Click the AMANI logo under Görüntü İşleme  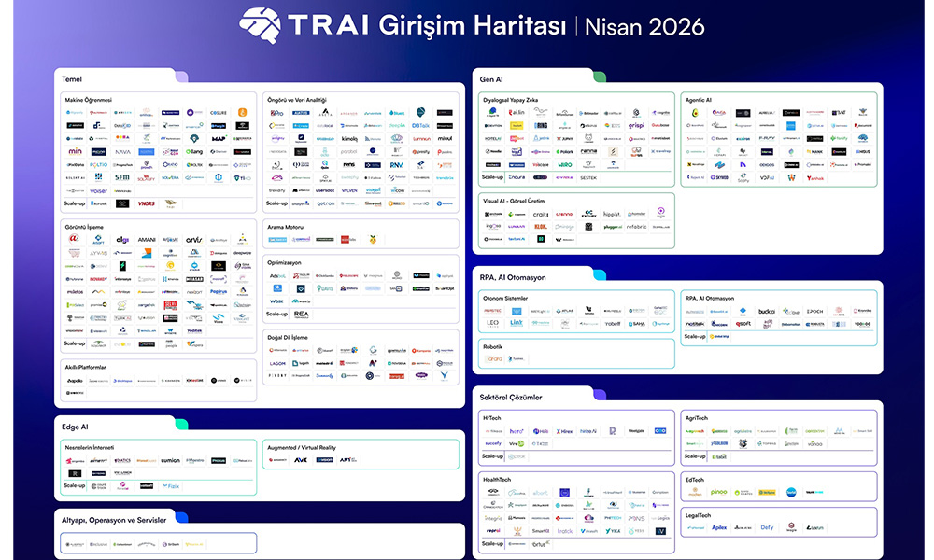pyautogui.click(x=147, y=239)
